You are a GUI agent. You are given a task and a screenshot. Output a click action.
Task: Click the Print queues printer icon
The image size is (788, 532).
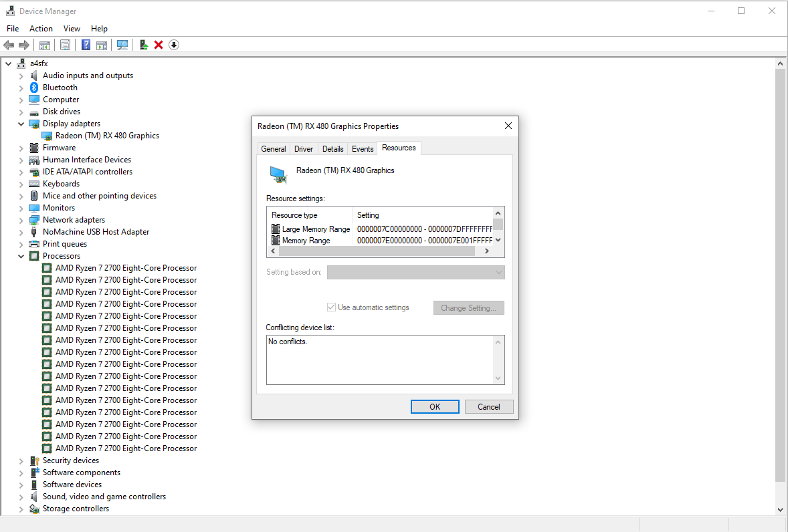coord(34,244)
